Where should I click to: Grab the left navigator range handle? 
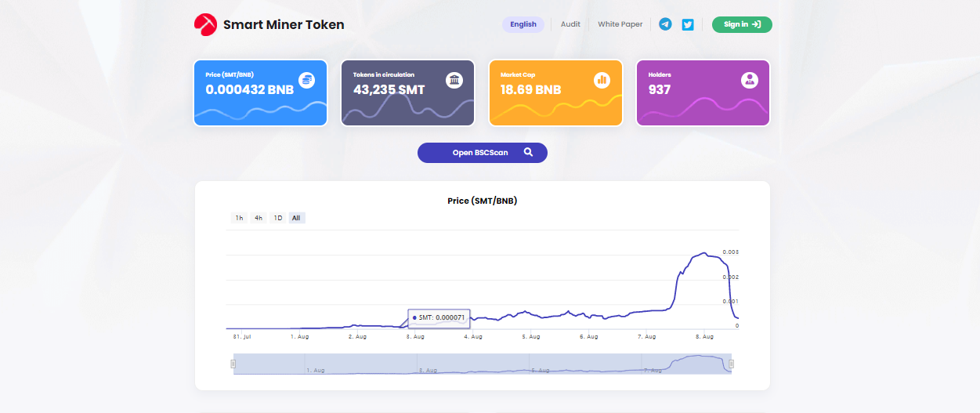pos(233,364)
